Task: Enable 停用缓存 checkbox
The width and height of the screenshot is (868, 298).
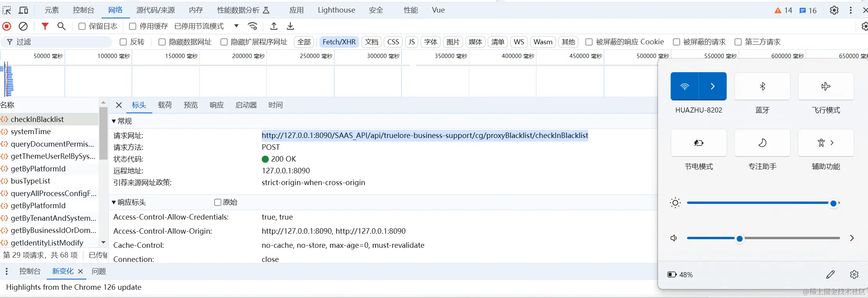Action: (133, 26)
